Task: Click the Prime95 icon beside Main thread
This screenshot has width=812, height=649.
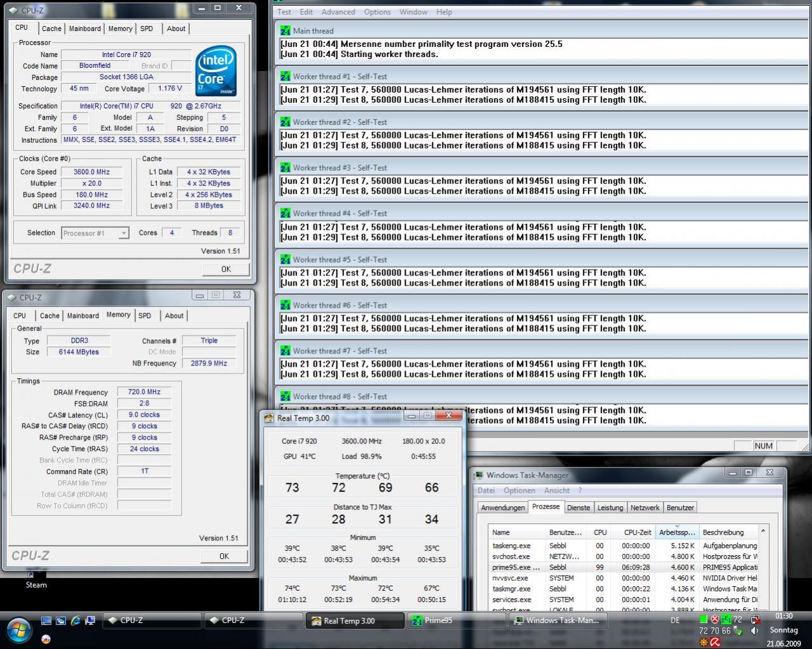Action: click(x=285, y=30)
